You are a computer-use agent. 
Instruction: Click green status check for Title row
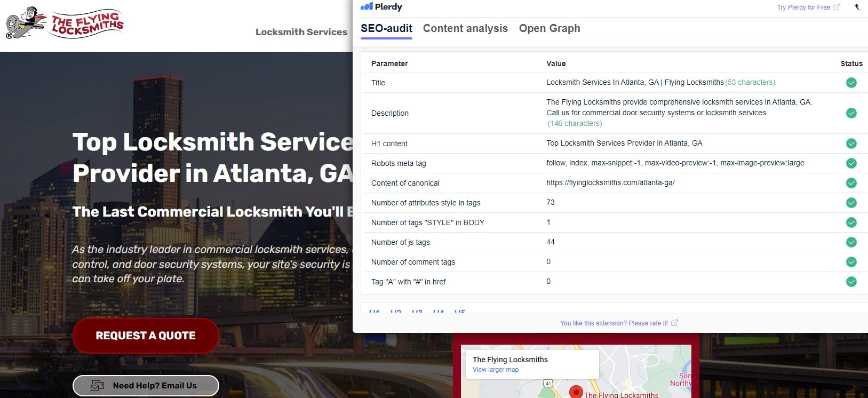tap(851, 83)
